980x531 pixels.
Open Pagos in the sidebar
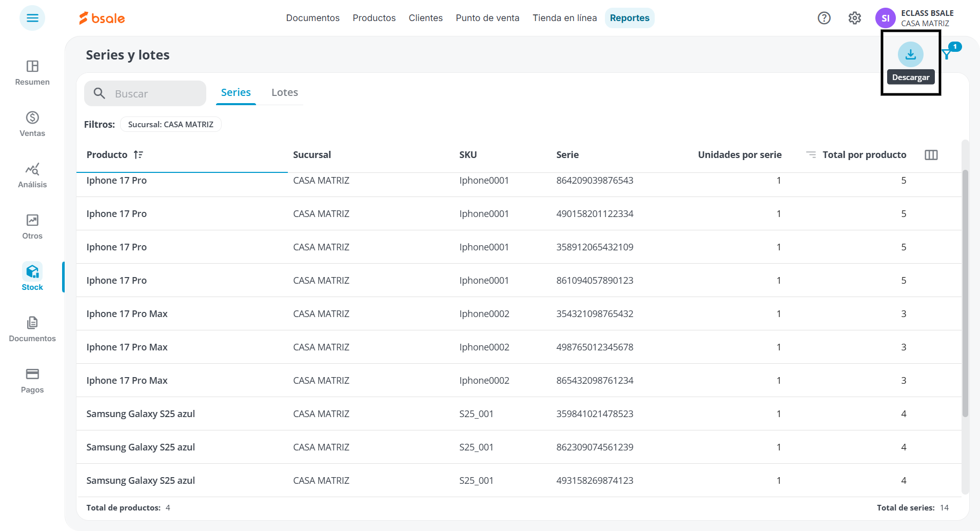(x=32, y=380)
